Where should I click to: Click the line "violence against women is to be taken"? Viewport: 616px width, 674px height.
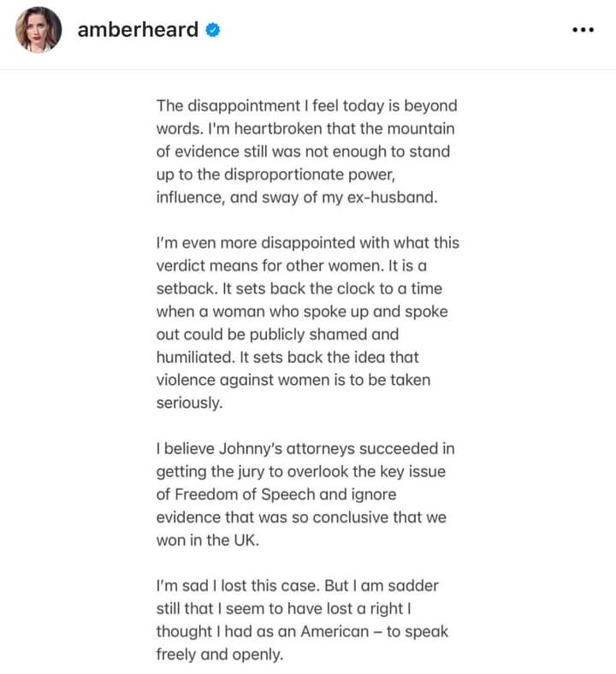(x=293, y=380)
